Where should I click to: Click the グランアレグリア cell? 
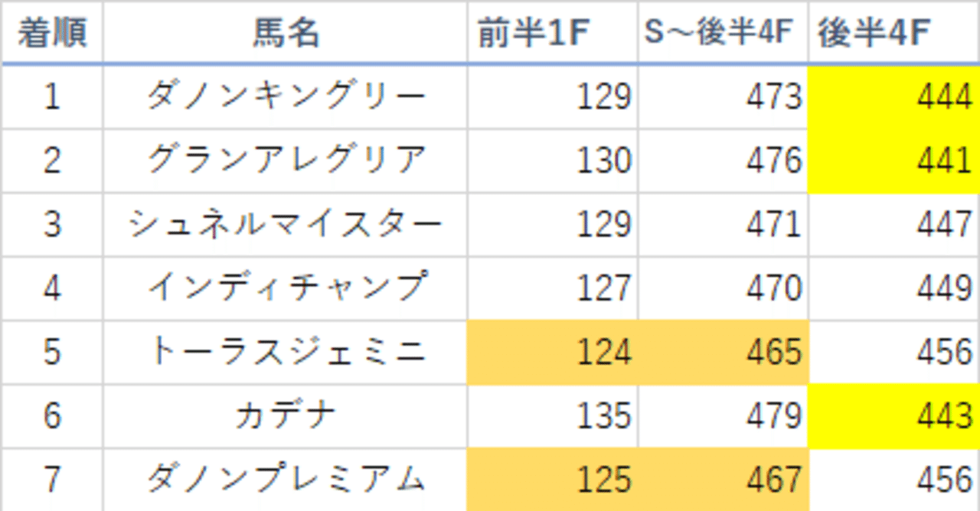point(285,161)
